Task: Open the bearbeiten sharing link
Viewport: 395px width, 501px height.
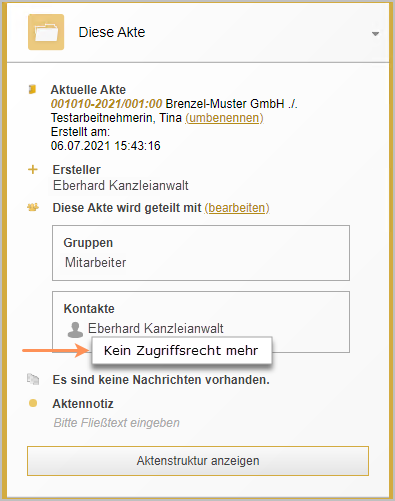Action: click(237, 208)
